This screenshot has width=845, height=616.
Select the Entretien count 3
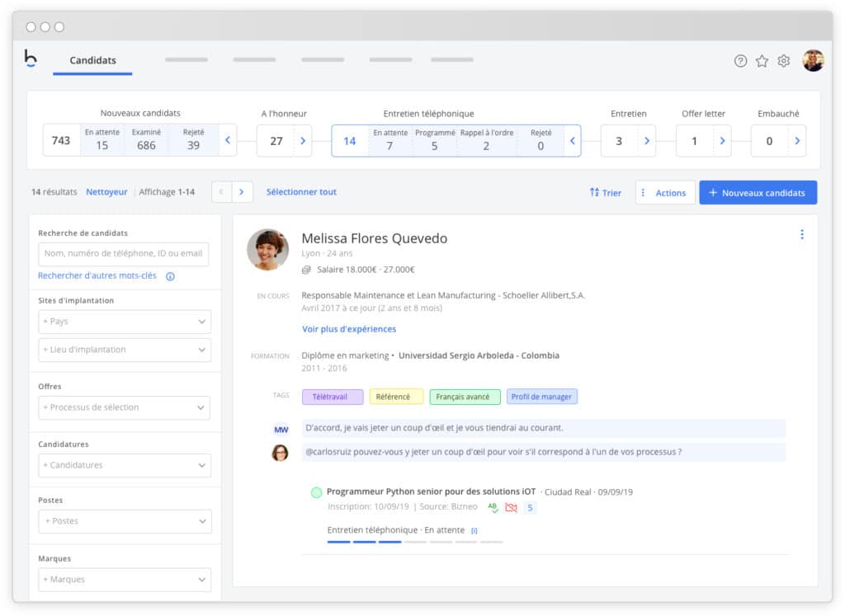tap(619, 141)
